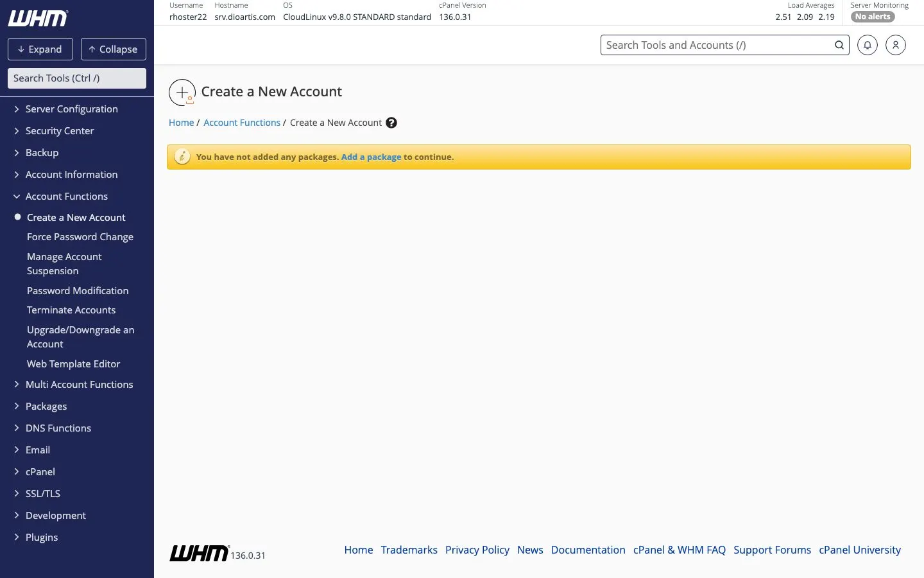Screen dimensions: 924x578
Task: Expand the Security Center section
Action: [60, 131]
